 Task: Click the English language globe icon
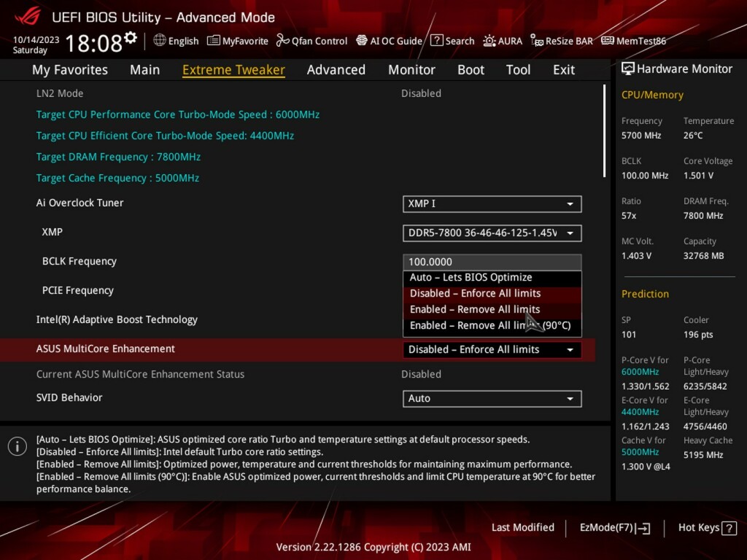point(160,41)
